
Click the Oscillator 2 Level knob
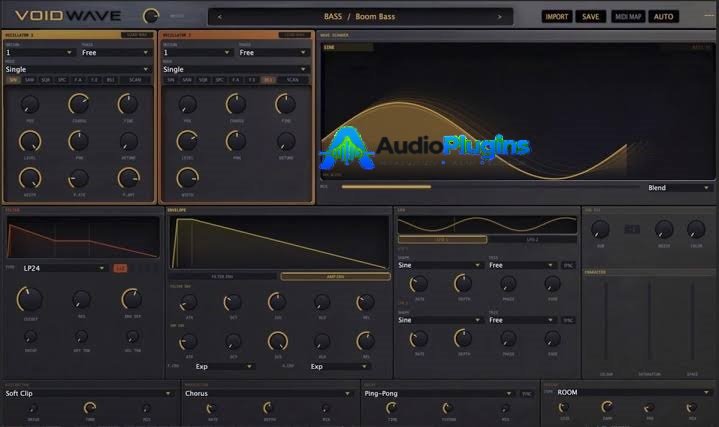click(187, 141)
